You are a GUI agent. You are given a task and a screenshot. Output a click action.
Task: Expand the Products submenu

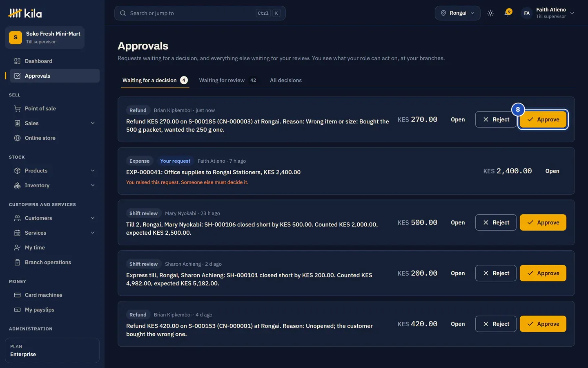[93, 171]
